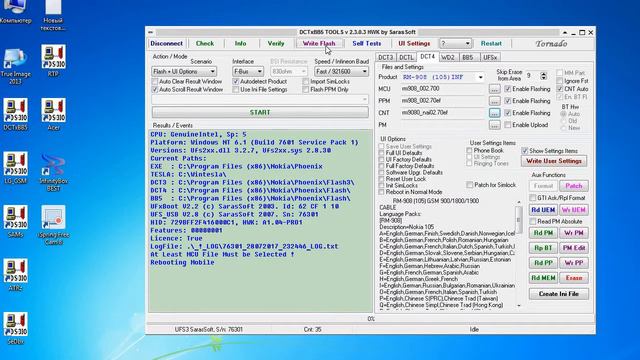
Task: Click the language packs list scrollbar
Action: pos(519,253)
